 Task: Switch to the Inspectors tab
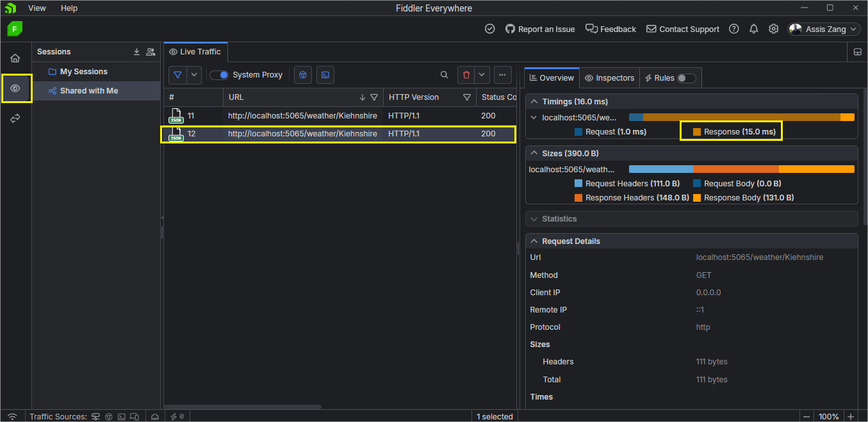tap(610, 77)
